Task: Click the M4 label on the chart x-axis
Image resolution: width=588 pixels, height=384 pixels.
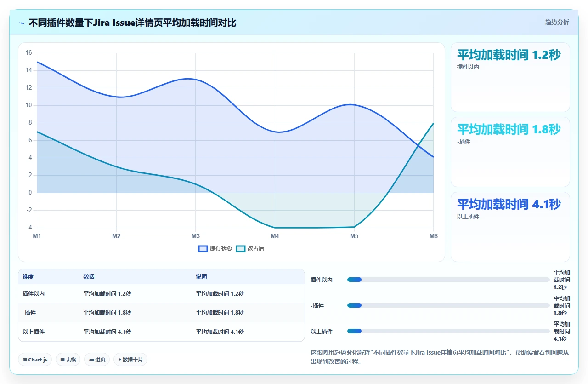Action: (x=275, y=236)
